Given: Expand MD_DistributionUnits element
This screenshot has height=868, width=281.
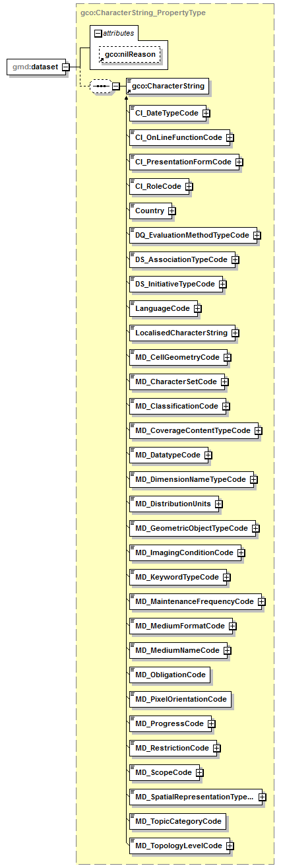Looking at the screenshot, I should click(x=219, y=504).
